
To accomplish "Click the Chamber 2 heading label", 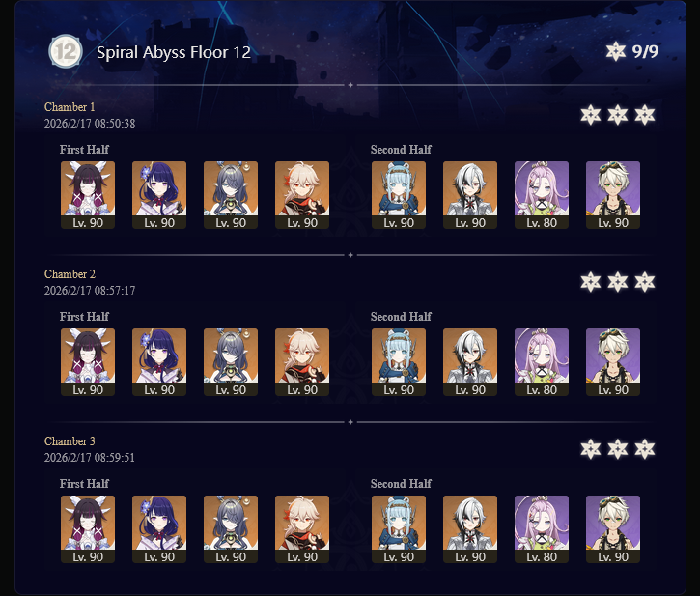I will point(70,274).
